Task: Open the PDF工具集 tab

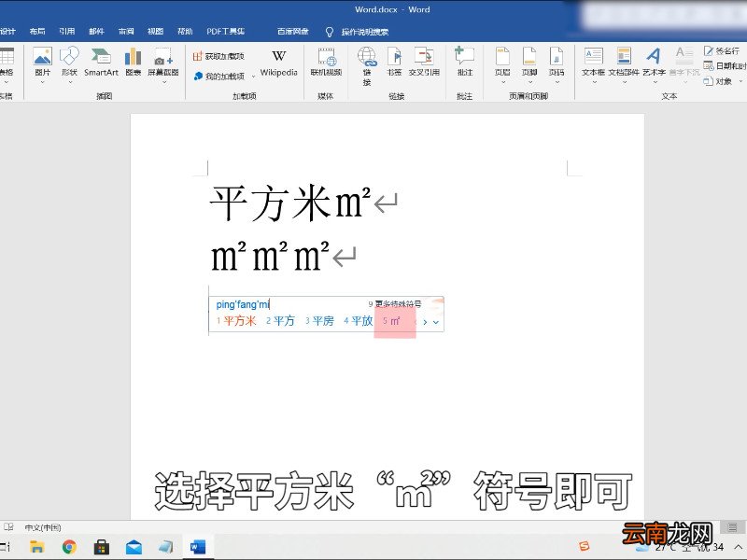Action: [225, 32]
